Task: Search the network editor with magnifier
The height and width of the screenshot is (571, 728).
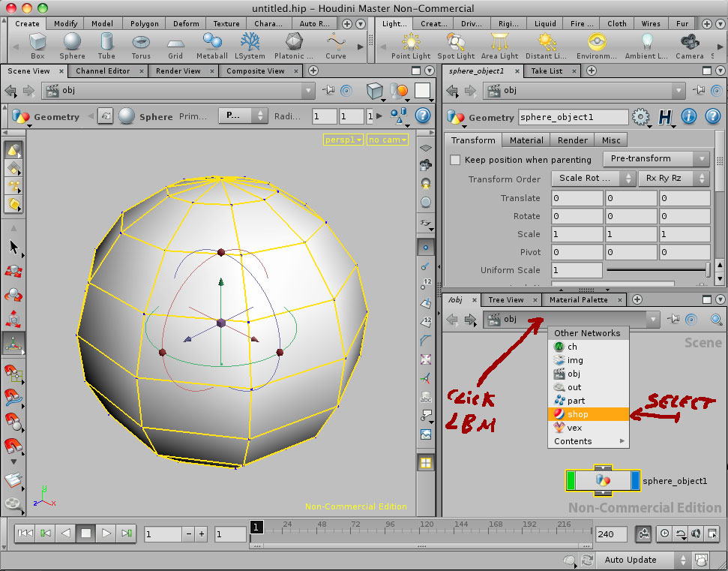Action: pyautogui.click(x=717, y=319)
